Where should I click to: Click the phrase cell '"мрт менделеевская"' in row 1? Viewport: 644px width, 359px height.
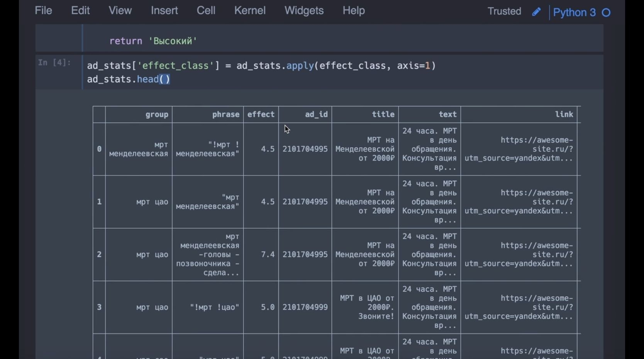click(208, 202)
